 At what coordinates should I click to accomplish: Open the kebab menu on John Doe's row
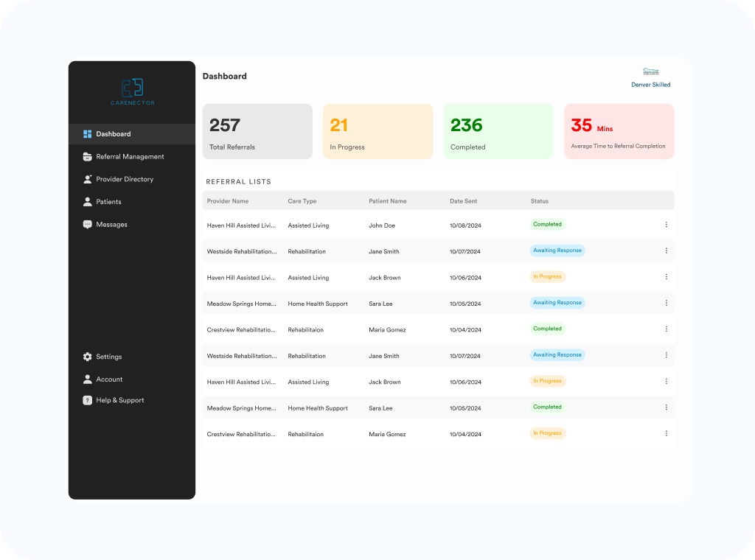pyautogui.click(x=667, y=224)
